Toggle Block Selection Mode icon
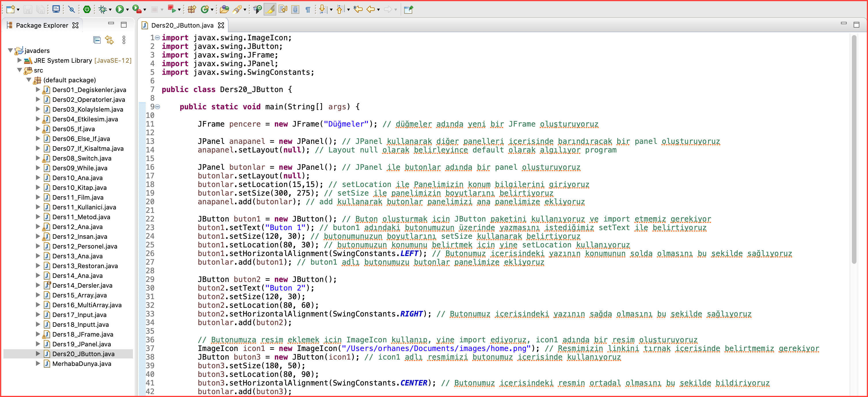The image size is (868, 397). pos(295,9)
